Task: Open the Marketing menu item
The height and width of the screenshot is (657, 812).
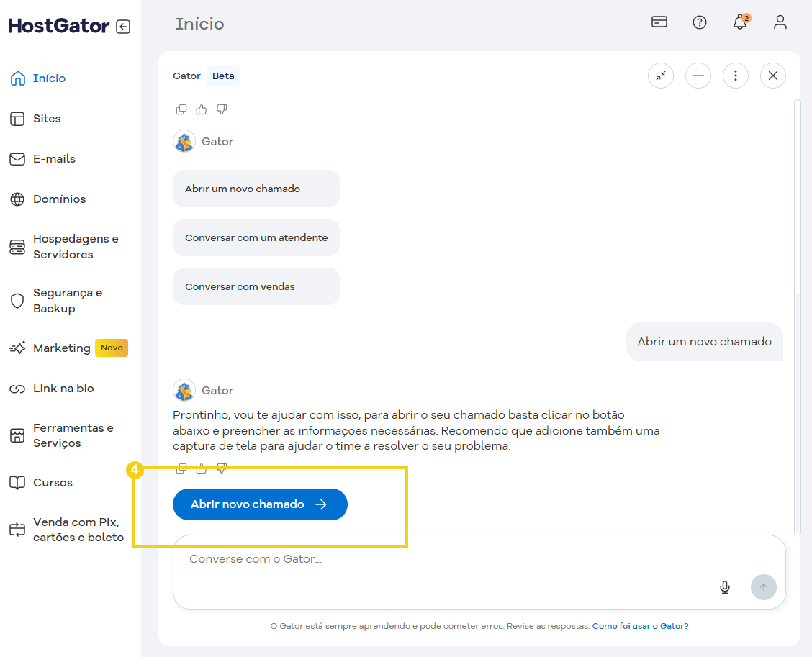Action: (62, 348)
